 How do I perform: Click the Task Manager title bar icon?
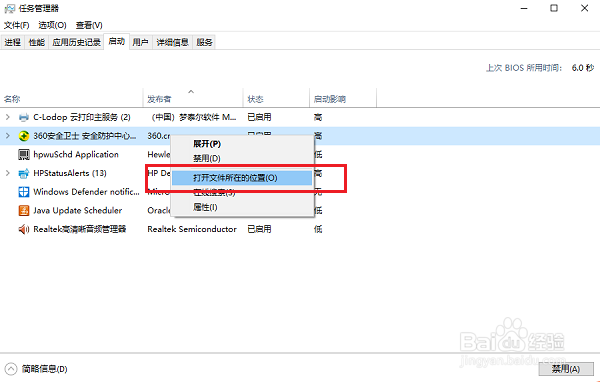(10, 8)
